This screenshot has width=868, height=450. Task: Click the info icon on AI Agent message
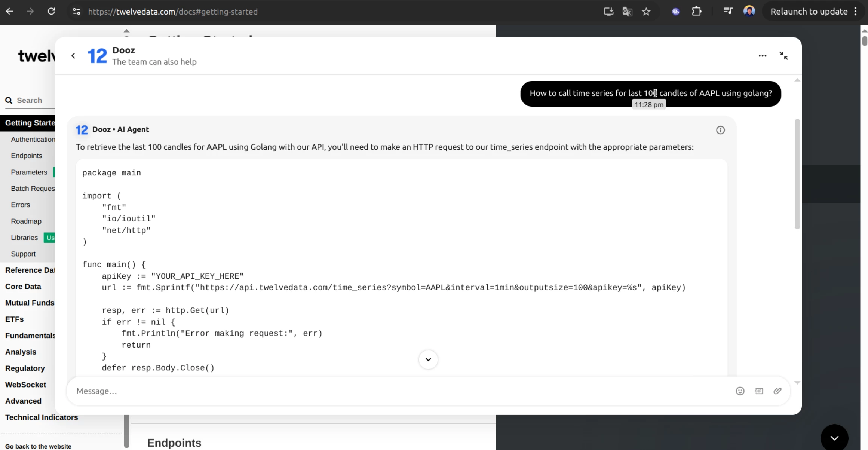tap(720, 130)
